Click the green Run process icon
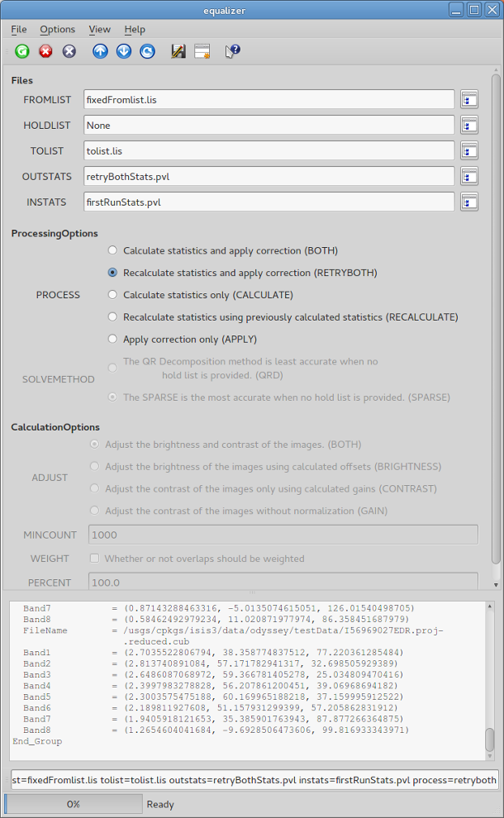Viewport: 504px width, 818px height. tap(22, 51)
